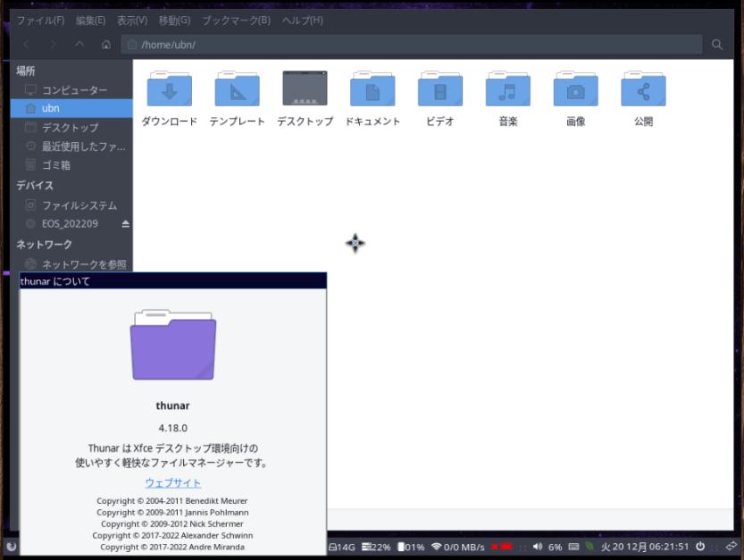Click the 14G disk usage indicator
The height and width of the screenshot is (560, 744).
tap(342, 547)
